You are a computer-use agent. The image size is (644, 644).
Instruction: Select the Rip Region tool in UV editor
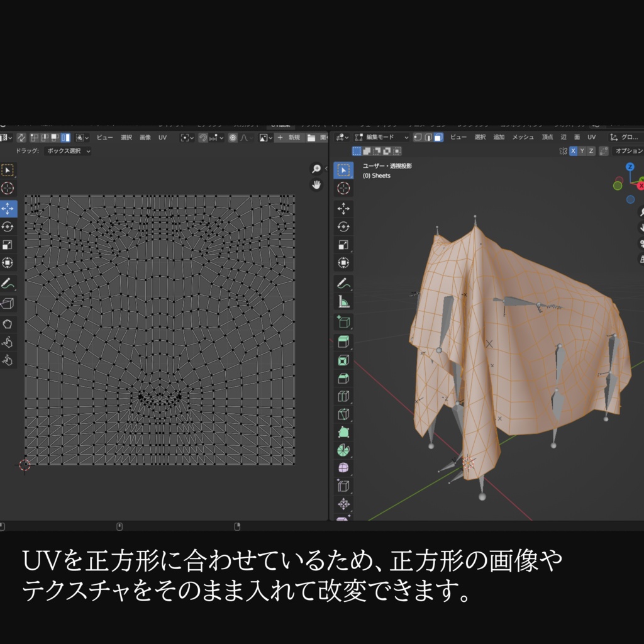(x=8, y=304)
